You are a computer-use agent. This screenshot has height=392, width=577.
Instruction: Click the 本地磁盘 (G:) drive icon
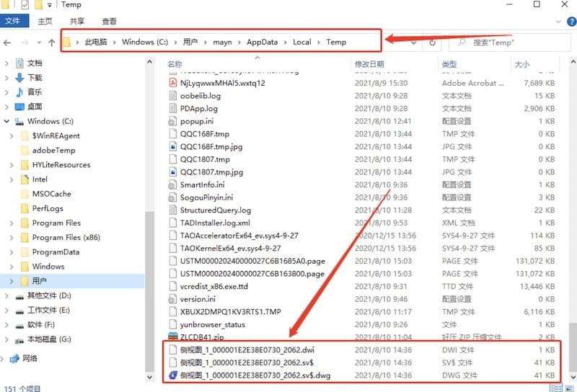tap(19, 340)
